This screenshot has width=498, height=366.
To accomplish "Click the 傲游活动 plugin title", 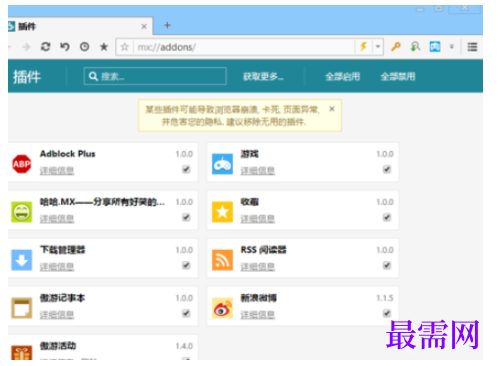I will point(58,346).
